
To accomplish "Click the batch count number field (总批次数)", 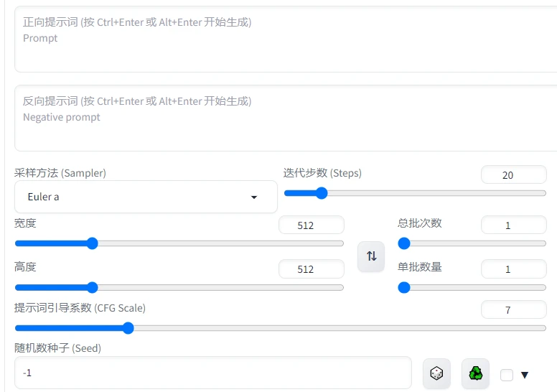I will tap(513, 225).
